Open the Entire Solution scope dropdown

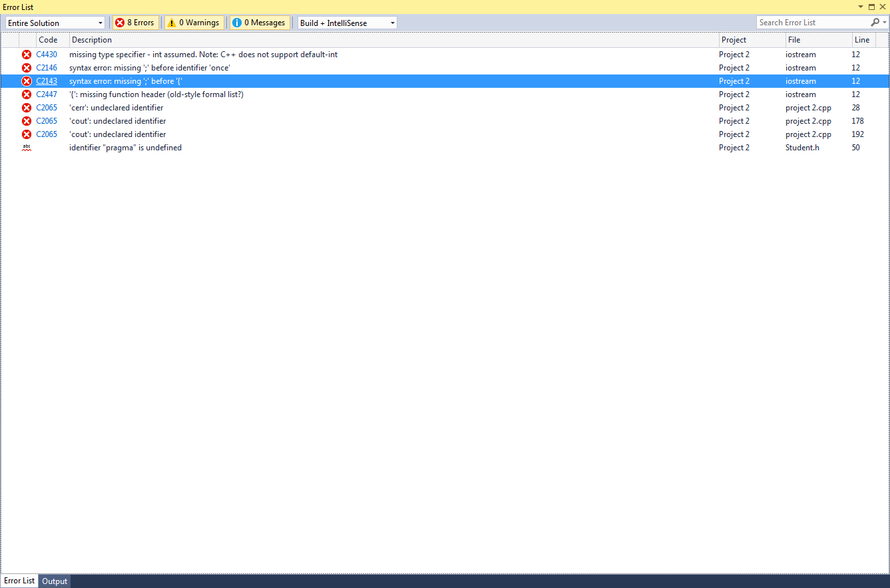[55, 23]
